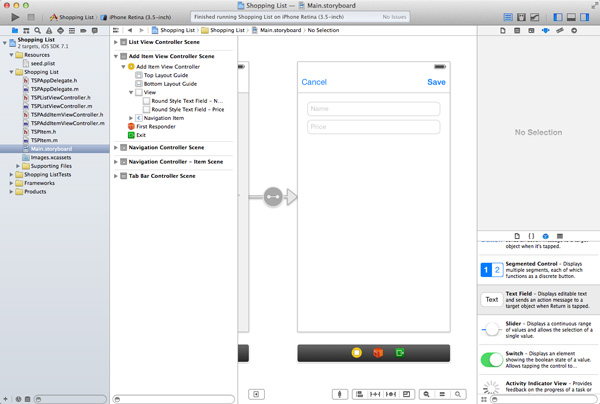This screenshot has height=404, width=600.
Task: Go back with the jump bar left arrow
Action: 130,30
